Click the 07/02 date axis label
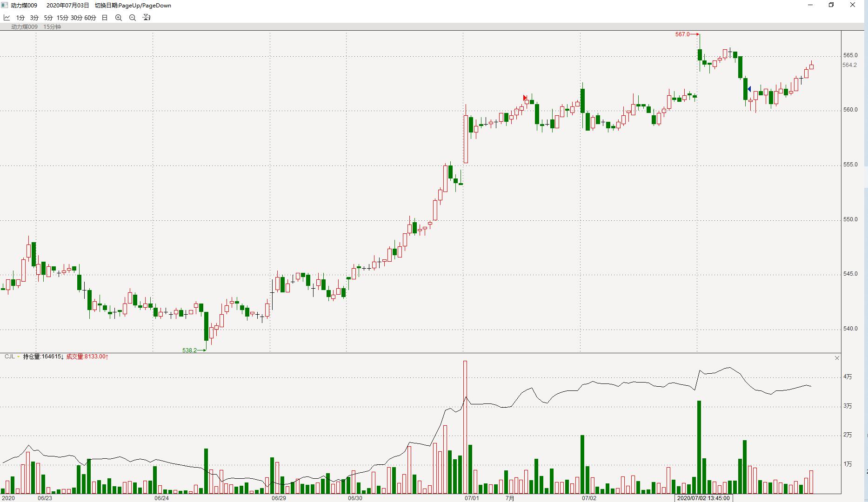Image resolution: width=868 pixels, height=502 pixels. [589, 498]
